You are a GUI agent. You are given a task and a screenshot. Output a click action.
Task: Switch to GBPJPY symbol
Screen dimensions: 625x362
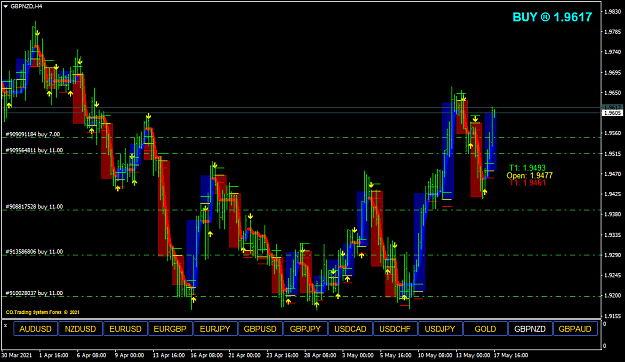(305, 329)
